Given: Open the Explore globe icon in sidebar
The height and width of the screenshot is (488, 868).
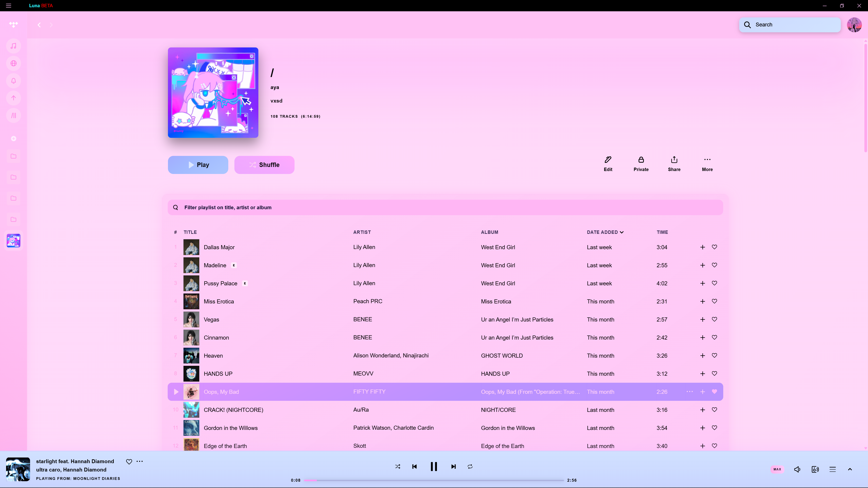Looking at the screenshot, I should pos(14,63).
